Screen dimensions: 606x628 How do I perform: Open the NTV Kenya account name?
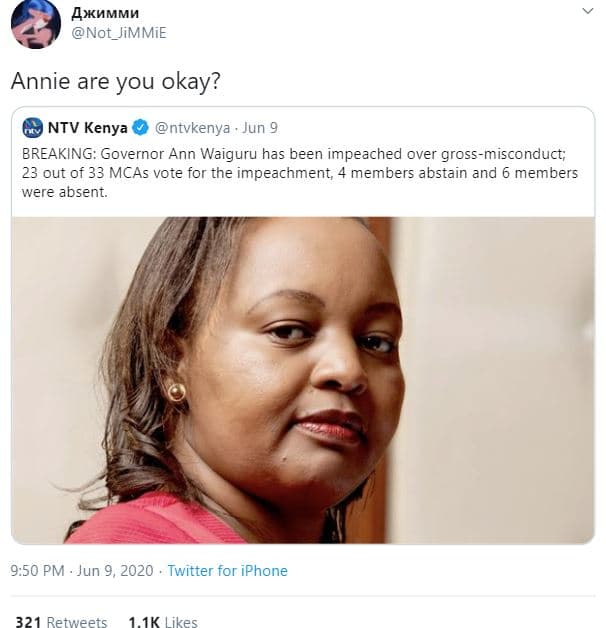87,128
